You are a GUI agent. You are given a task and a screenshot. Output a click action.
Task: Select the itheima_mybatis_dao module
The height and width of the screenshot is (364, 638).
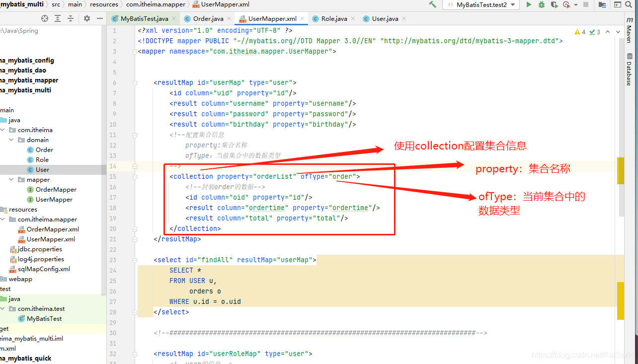(x=23, y=70)
